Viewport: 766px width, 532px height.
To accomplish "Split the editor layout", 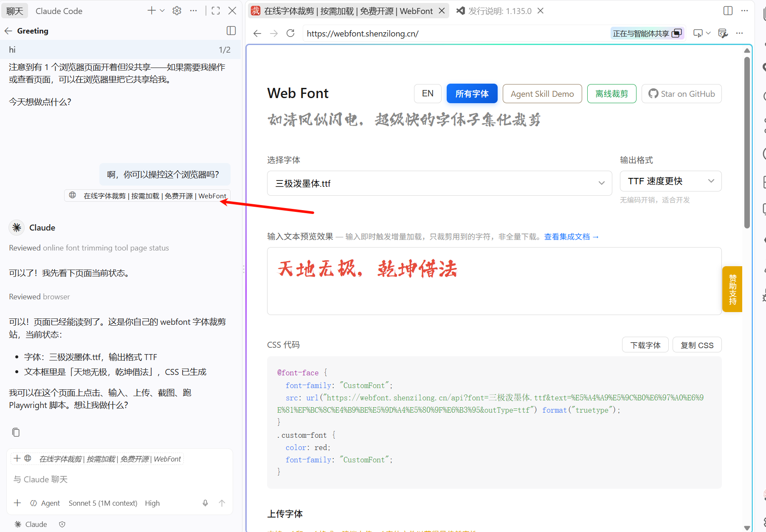I will (x=728, y=11).
